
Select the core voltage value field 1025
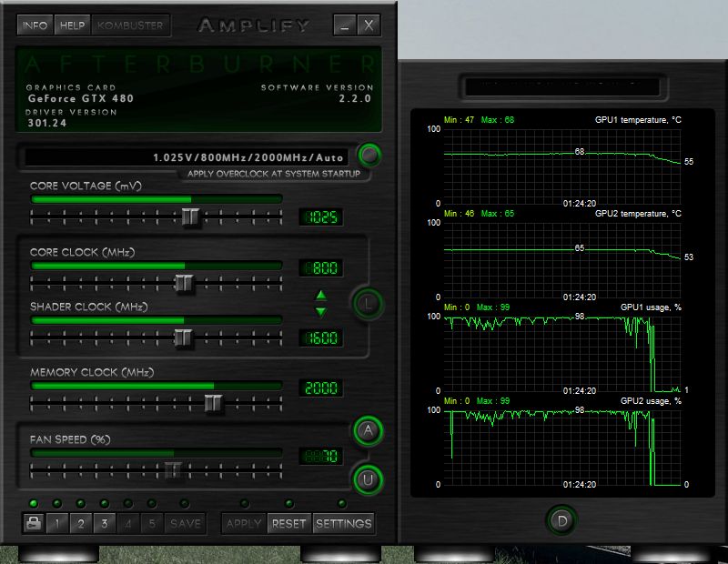point(321,217)
